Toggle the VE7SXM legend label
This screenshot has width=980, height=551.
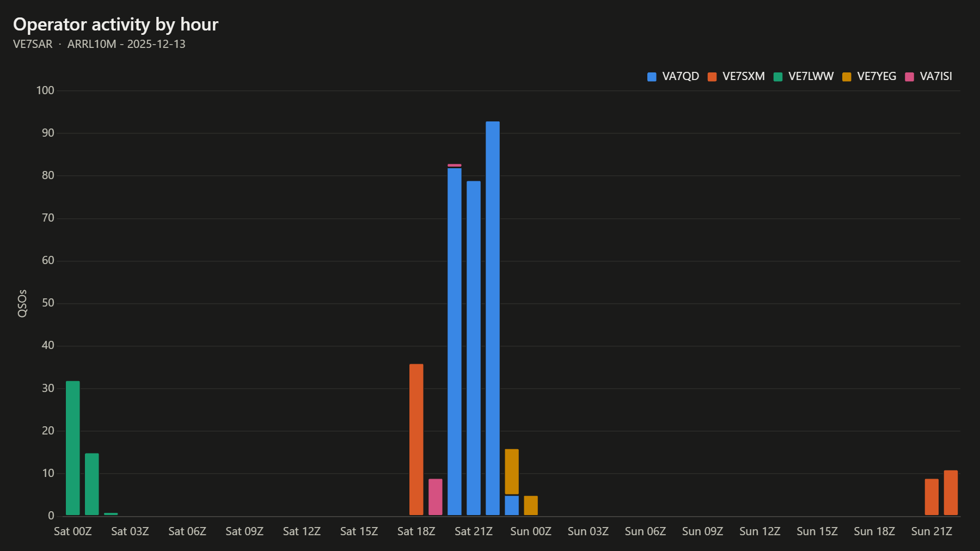(744, 77)
